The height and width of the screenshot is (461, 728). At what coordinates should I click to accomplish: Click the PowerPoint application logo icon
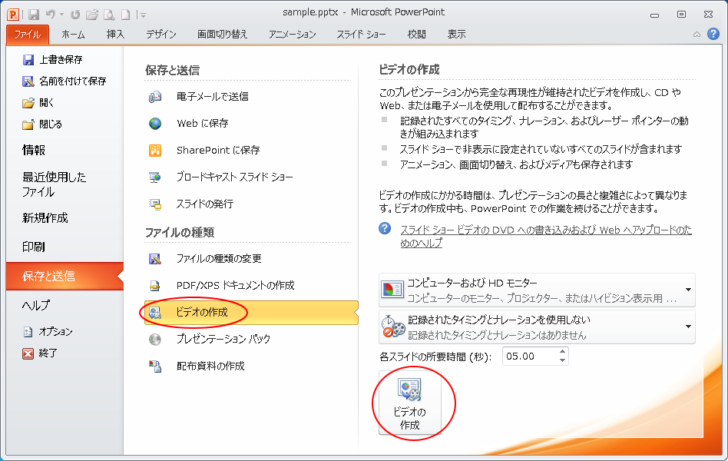click(13, 14)
